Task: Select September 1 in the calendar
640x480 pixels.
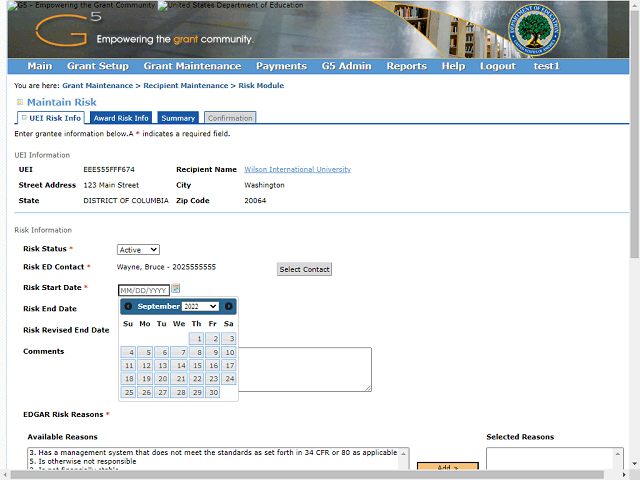Action: coord(196,338)
